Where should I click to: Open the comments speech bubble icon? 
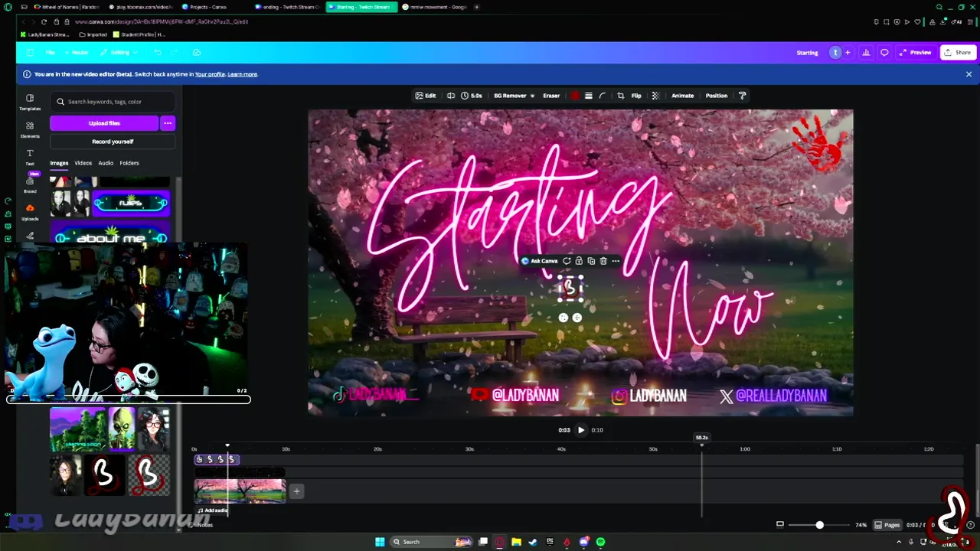[884, 53]
